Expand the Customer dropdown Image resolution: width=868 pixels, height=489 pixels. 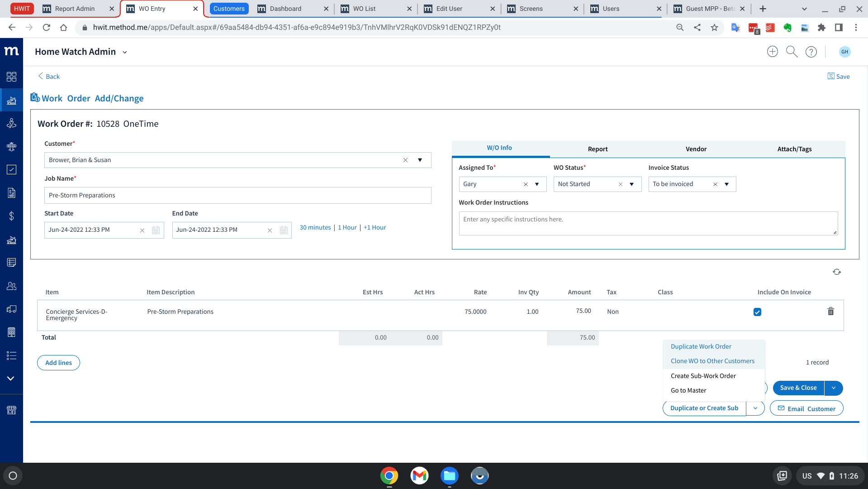(x=420, y=160)
